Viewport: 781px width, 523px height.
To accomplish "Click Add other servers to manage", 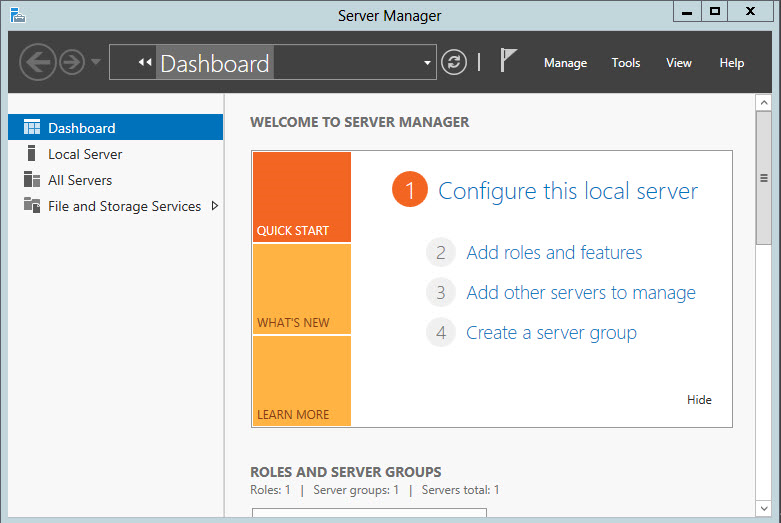I will click(581, 293).
